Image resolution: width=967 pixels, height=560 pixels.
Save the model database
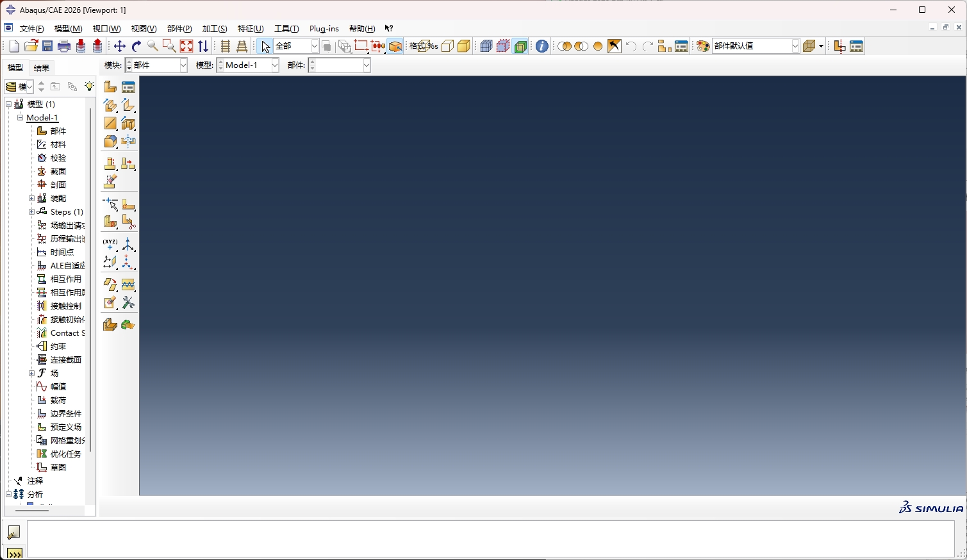coord(47,45)
